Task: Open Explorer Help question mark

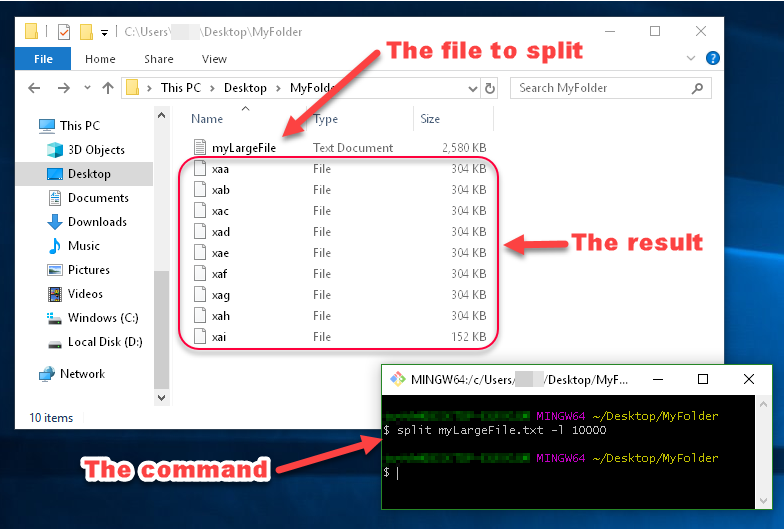Action: [712, 58]
